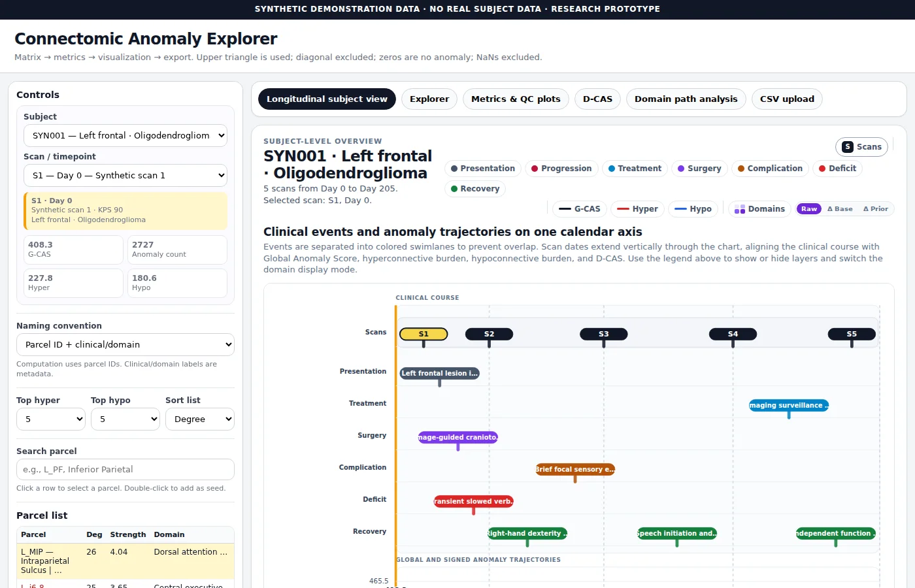The height and width of the screenshot is (588, 915).
Task: Go to the CSV upload tab
Action: tap(787, 99)
